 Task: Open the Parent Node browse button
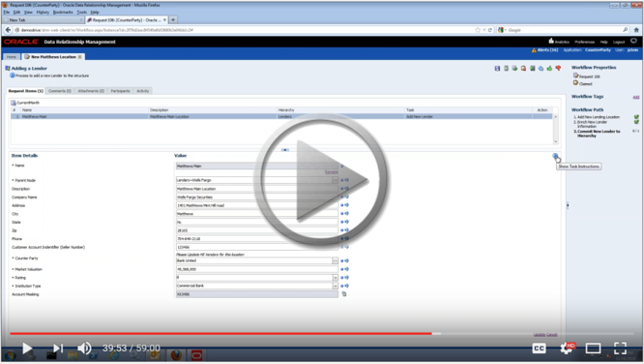[336, 180]
